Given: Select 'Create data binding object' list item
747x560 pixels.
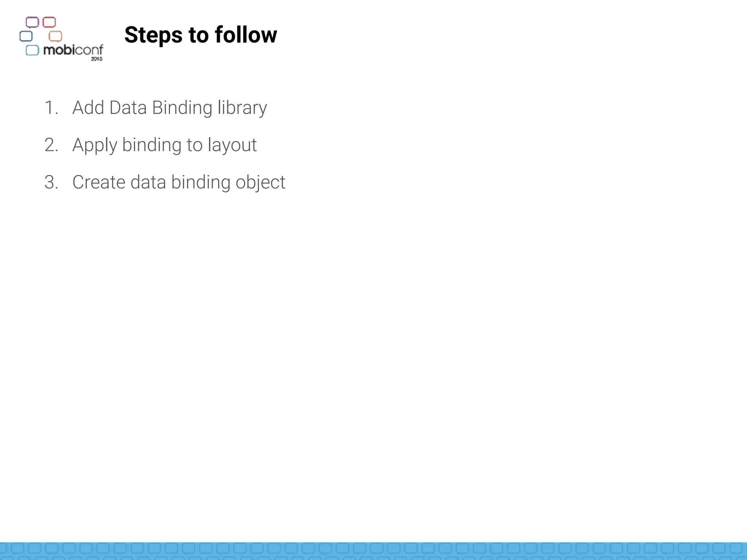Looking at the screenshot, I should 179,182.
